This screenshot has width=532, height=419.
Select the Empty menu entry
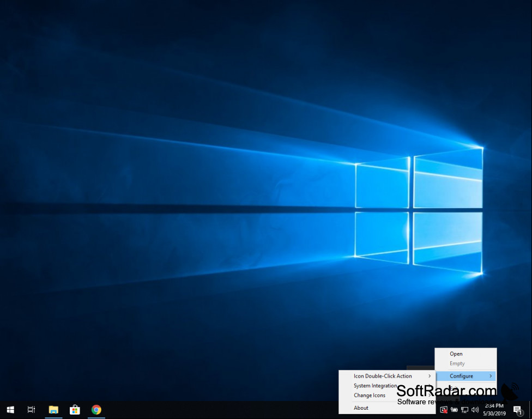click(x=465, y=363)
